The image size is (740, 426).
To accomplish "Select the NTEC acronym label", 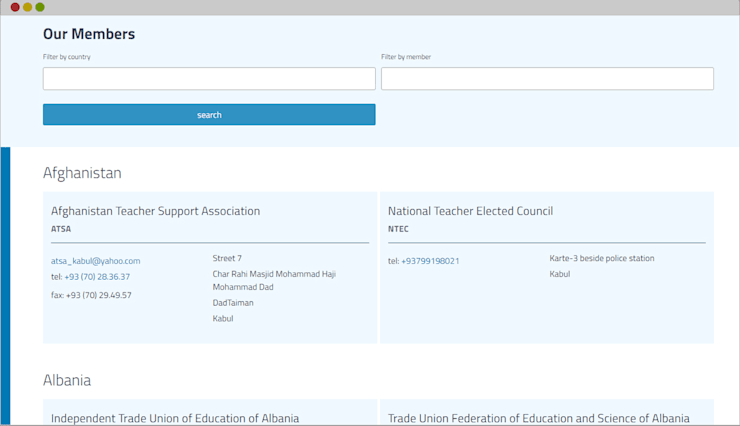I will 398,229.
